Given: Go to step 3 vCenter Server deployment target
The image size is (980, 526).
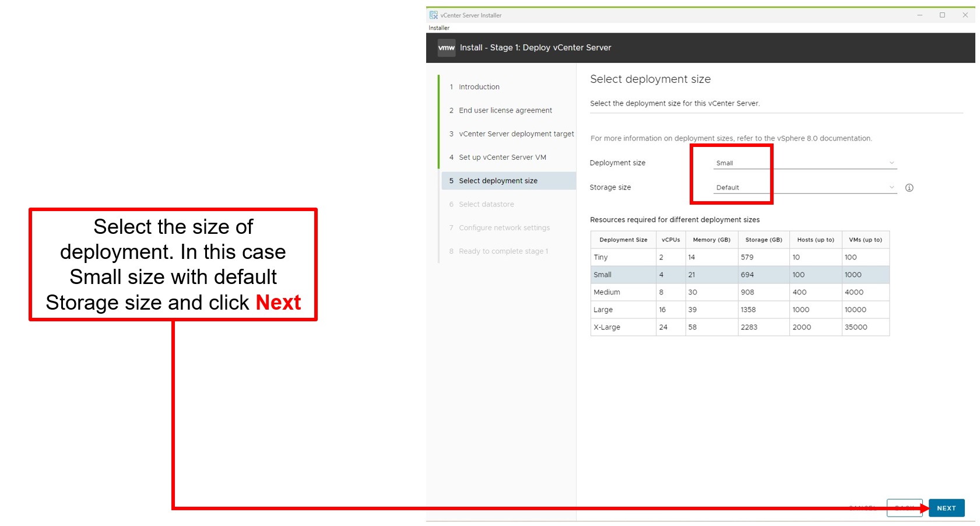Looking at the screenshot, I should click(x=517, y=134).
